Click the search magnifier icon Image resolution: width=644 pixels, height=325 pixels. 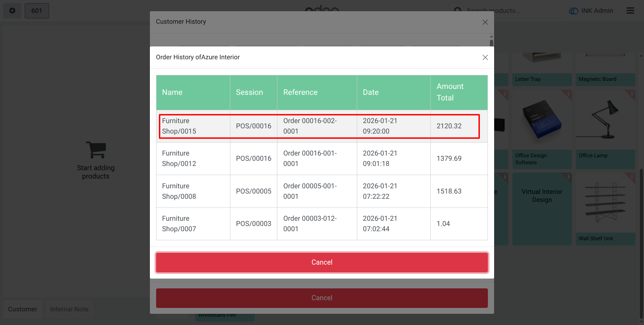[x=458, y=11]
